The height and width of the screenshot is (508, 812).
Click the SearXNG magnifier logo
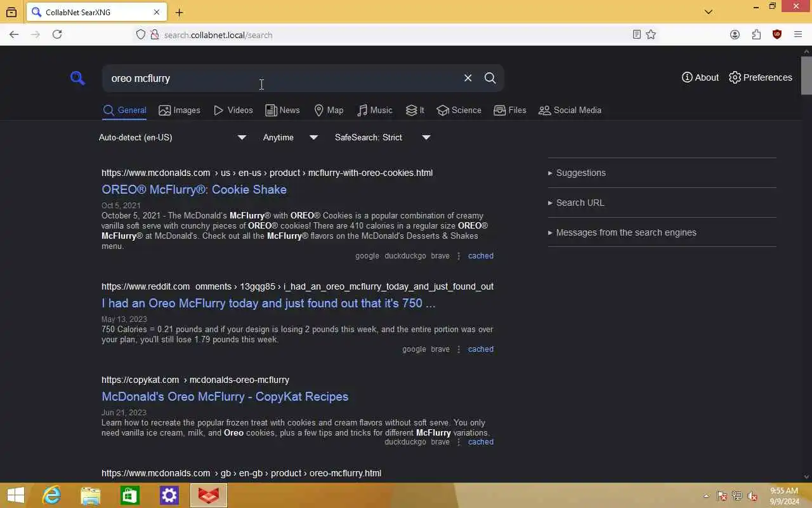[77, 78]
